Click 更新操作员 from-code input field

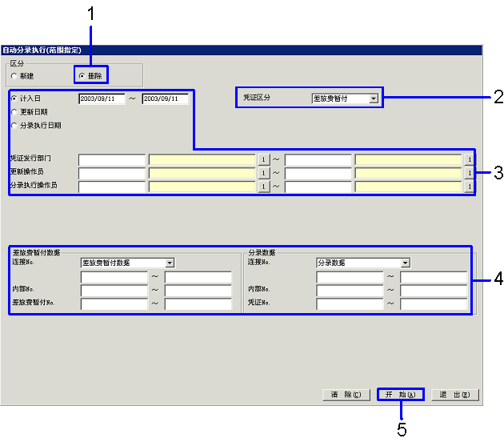tap(112, 173)
